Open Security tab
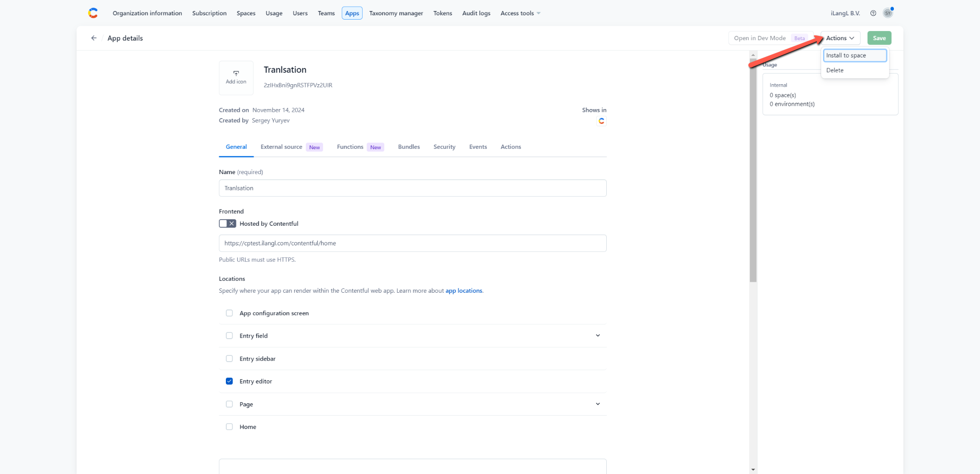This screenshot has height=474, width=980. point(445,147)
